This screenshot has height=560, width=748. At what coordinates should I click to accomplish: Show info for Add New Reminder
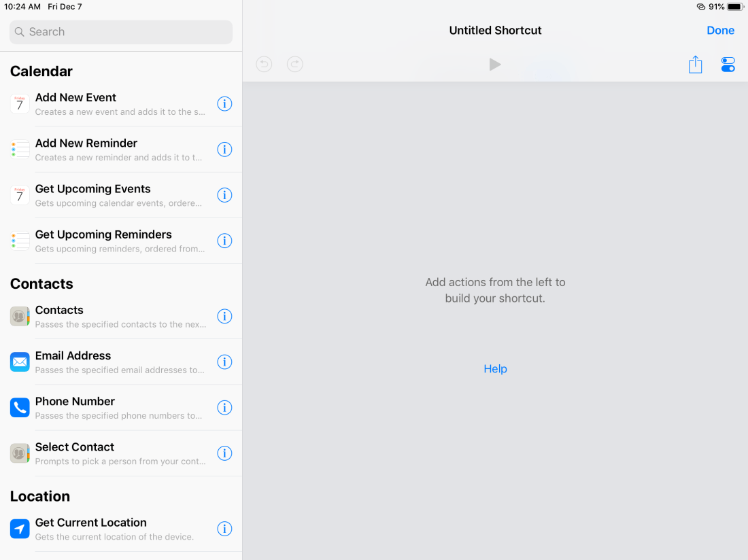pos(224,150)
